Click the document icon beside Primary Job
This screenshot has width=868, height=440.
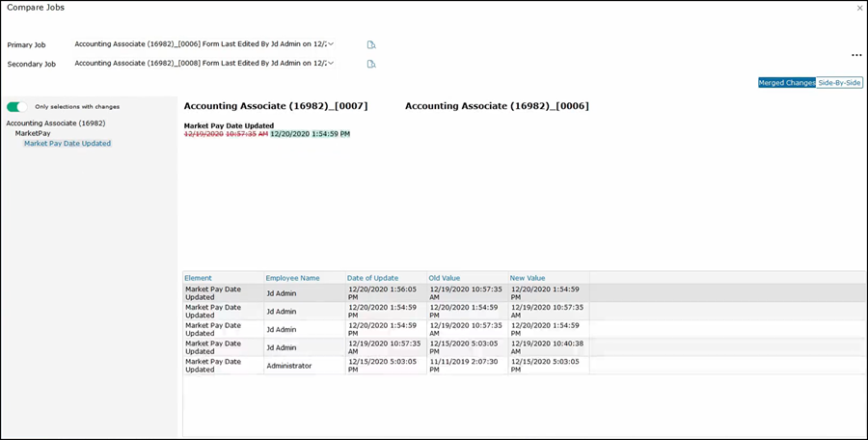[371, 44]
